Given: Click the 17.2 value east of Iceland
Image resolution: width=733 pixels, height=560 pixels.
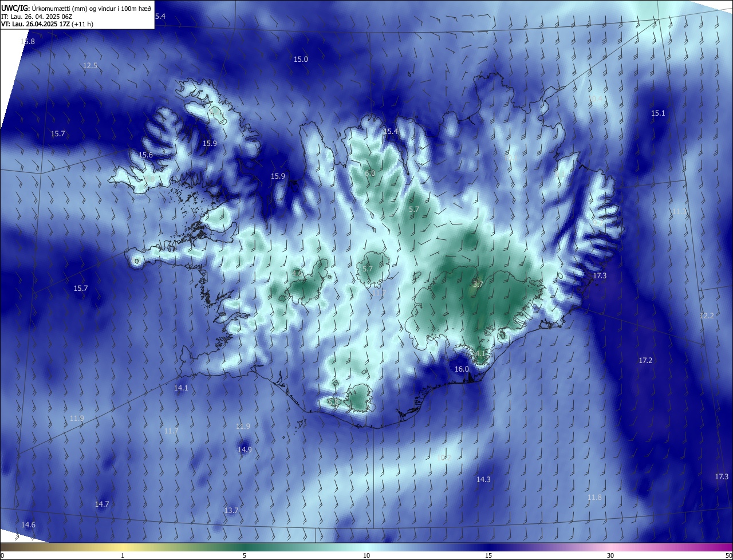Looking at the screenshot, I should point(645,360).
